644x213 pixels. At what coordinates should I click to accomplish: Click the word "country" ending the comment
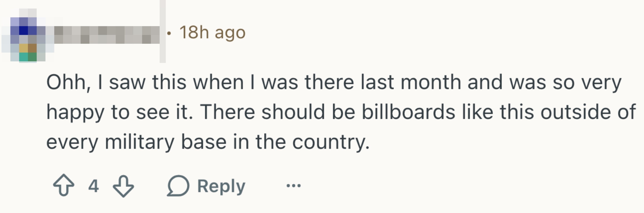point(330,142)
